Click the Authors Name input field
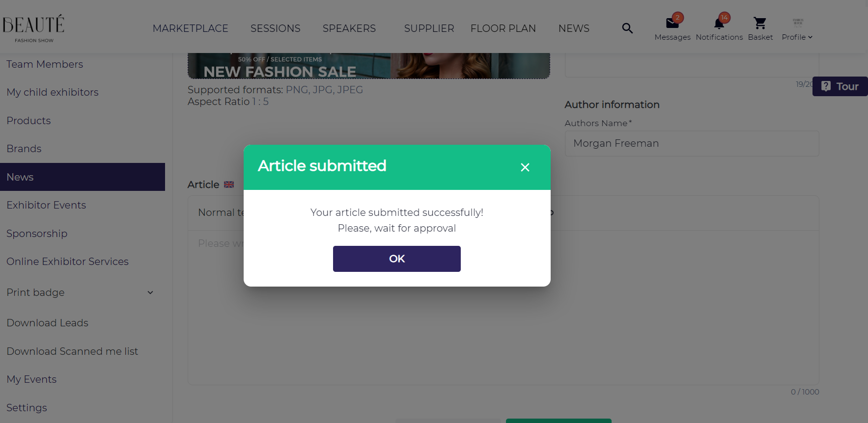This screenshot has width=868, height=423. click(692, 143)
